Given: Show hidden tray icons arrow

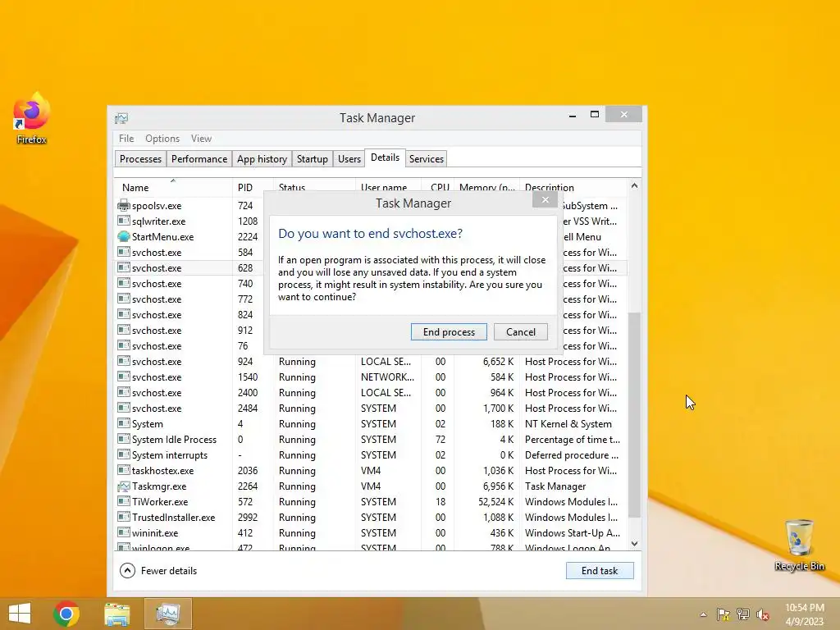Looking at the screenshot, I should 703,614.
